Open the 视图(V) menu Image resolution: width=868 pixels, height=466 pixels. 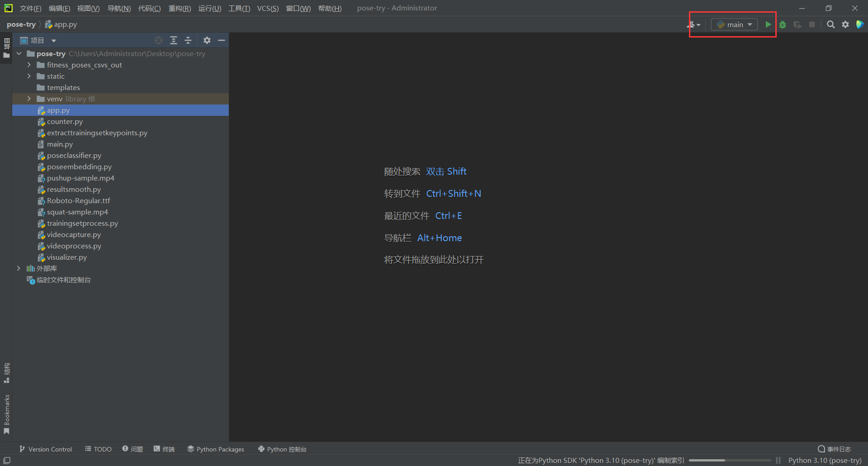[x=88, y=8]
